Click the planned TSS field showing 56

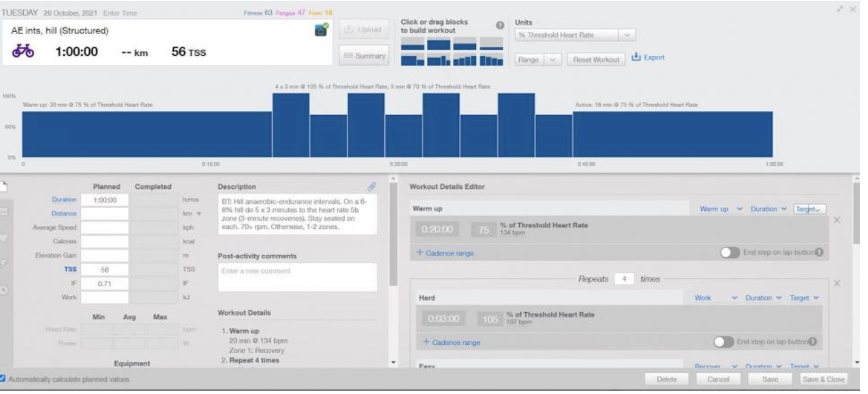pos(104,269)
